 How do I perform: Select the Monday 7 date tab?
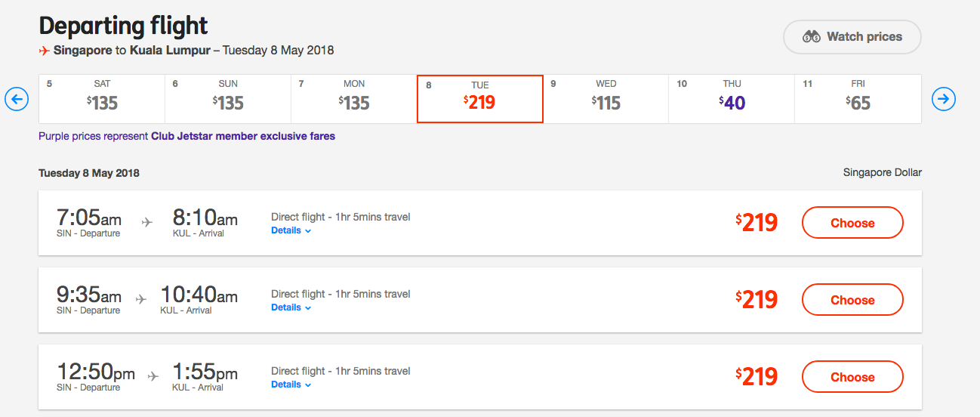[354, 99]
